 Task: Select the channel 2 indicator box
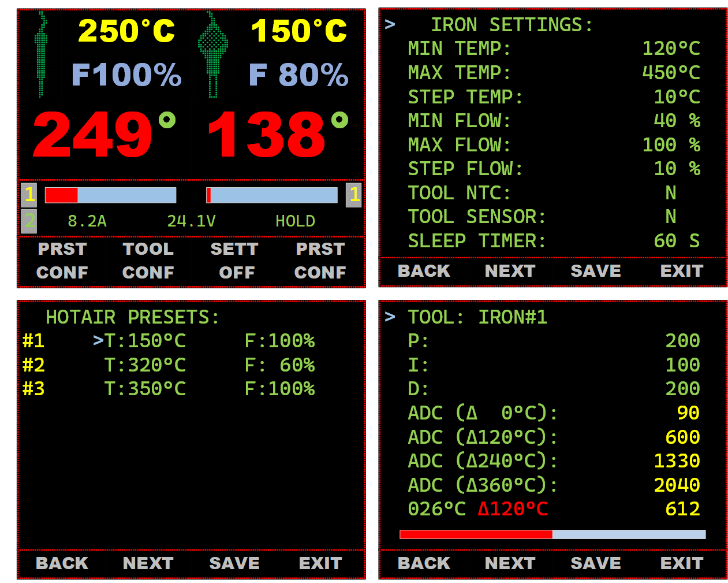[29, 221]
